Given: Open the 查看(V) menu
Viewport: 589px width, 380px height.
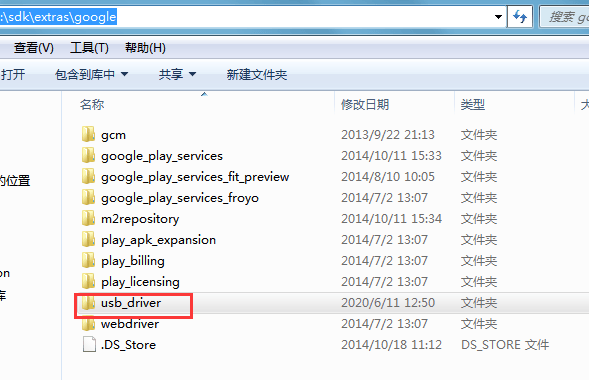Looking at the screenshot, I should point(34,48).
